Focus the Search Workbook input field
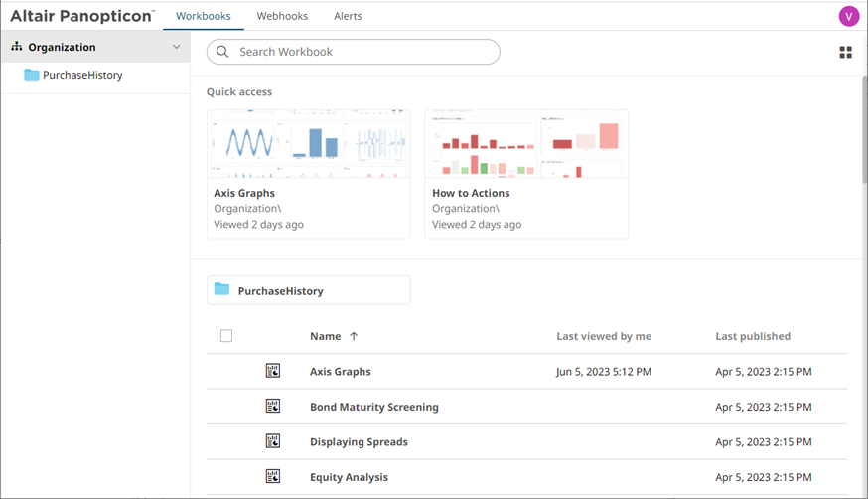This screenshot has width=868, height=499. coord(362,52)
